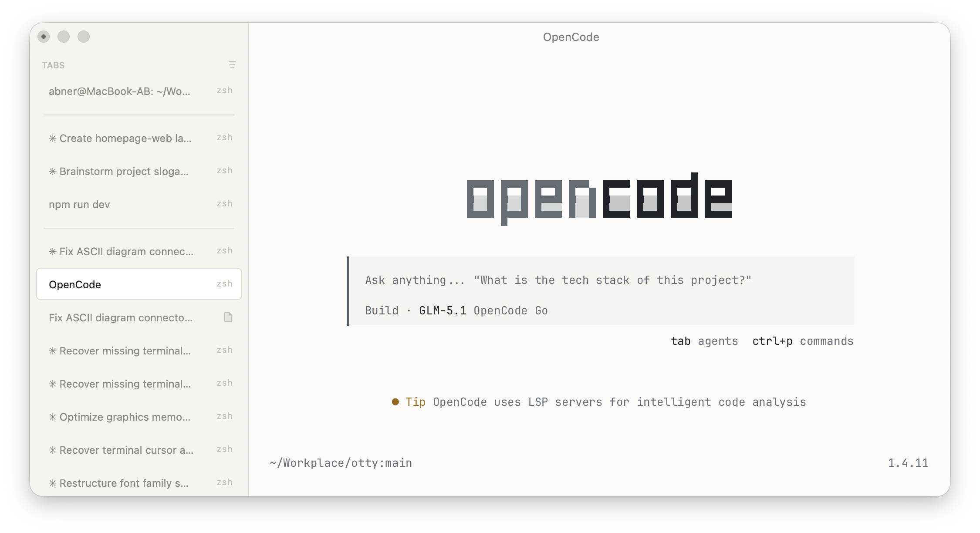Select the npm run dev tab
980x533 pixels.
[x=139, y=204]
